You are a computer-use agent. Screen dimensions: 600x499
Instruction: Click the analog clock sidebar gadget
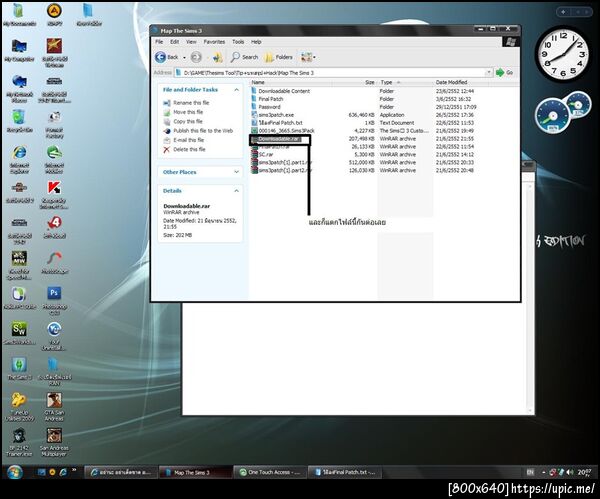click(563, 54)
